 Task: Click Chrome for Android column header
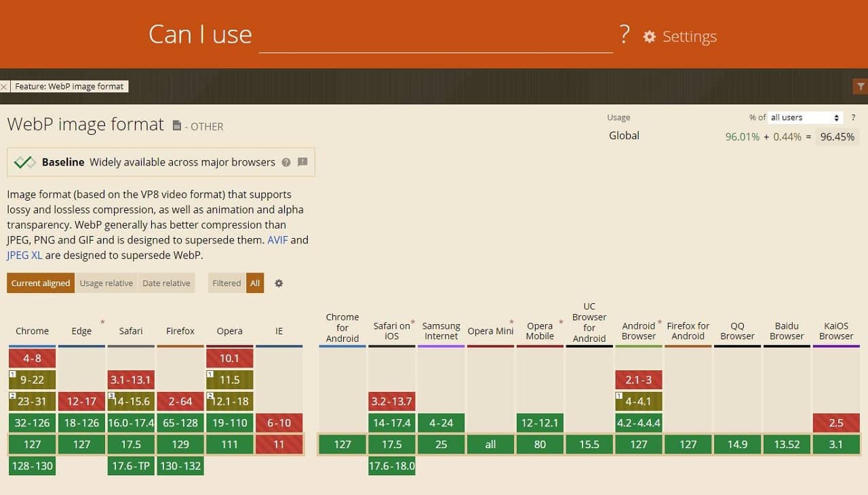tap(342, 328)
